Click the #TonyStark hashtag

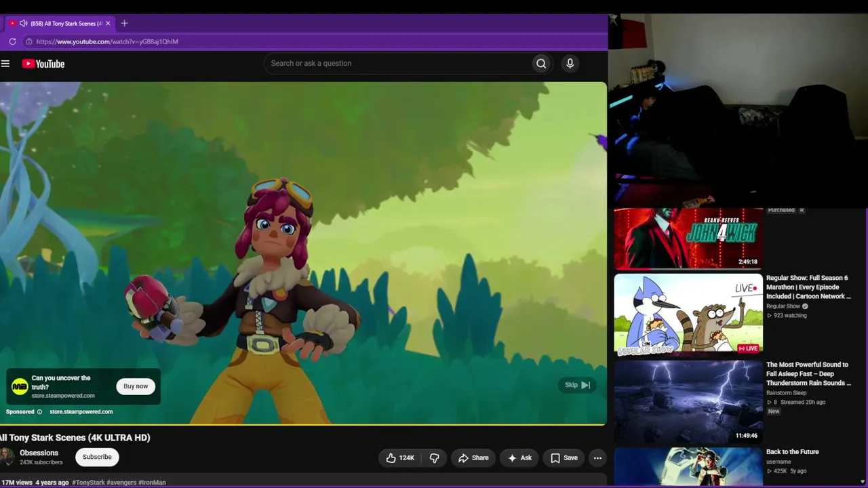pos(88,483)
